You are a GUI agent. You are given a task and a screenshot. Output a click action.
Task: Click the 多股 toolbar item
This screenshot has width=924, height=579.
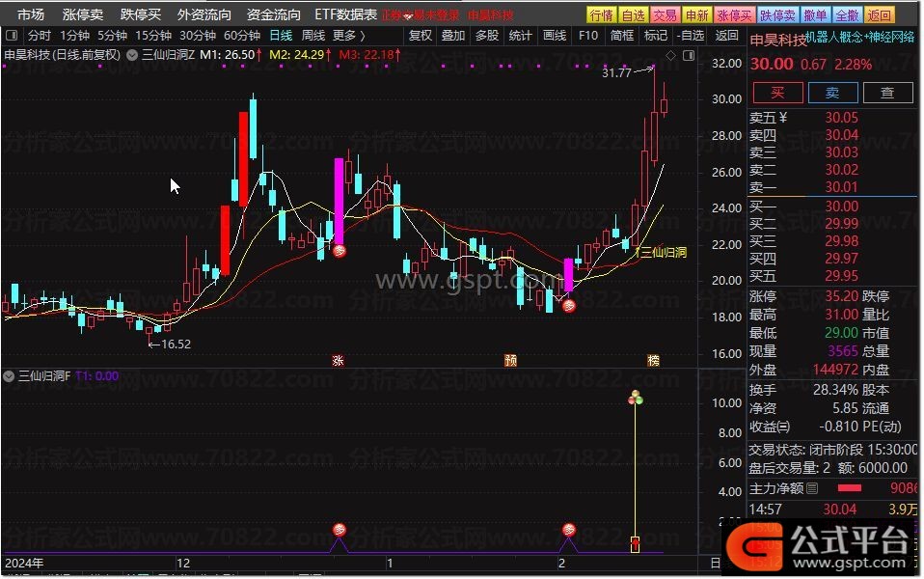[487, 36]
